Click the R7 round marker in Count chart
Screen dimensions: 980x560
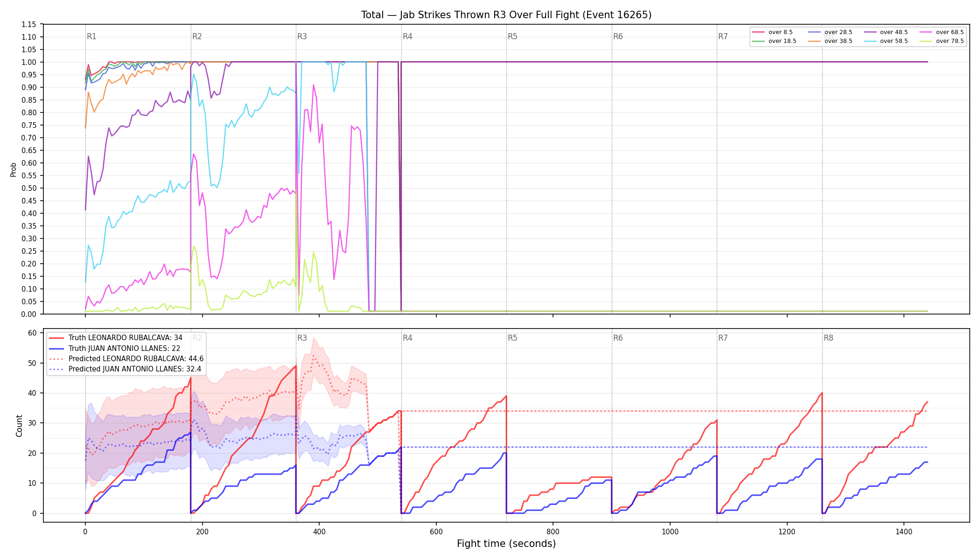723,338
